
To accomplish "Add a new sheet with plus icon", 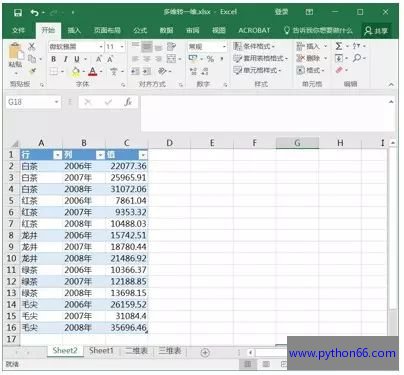I will [x=205, y=352].
